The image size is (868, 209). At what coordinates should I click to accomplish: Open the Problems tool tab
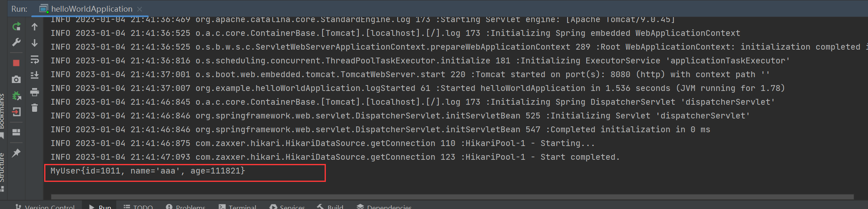185,206
